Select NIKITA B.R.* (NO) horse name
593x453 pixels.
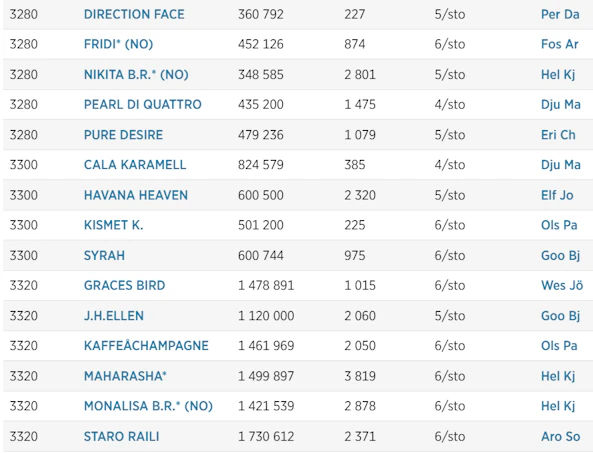[x=136, y=74]
